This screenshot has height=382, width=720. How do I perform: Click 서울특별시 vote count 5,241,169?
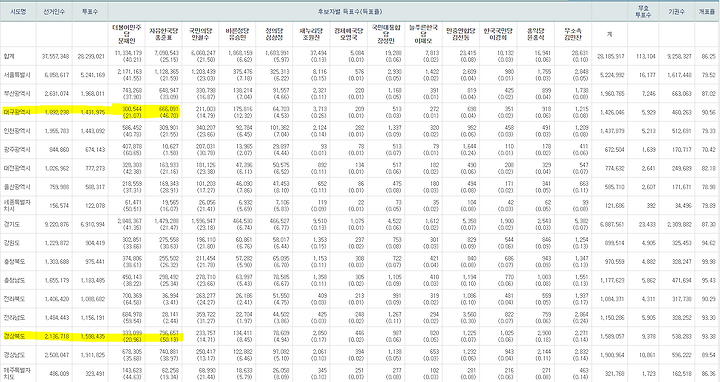pyautogui.click(x=93, y=75)
